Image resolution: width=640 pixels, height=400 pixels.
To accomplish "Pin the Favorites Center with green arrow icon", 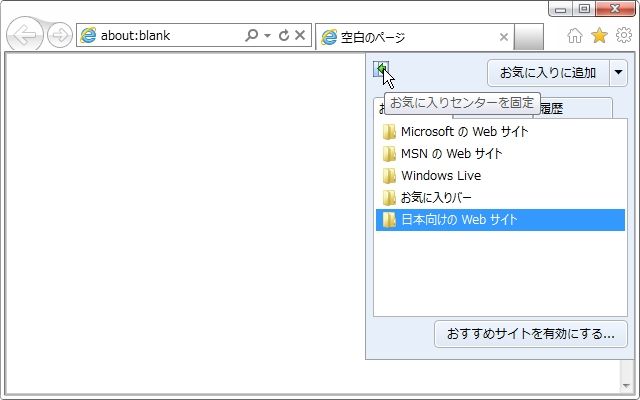I will pyautogui.click(x=381, y=69).
